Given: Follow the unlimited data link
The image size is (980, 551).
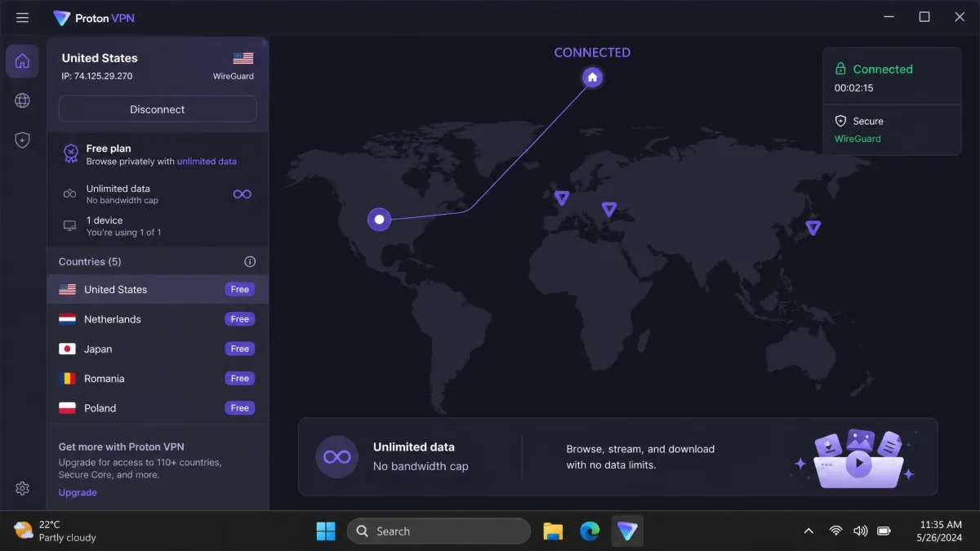Looking at the screenshot, I should tap(207, 162).
